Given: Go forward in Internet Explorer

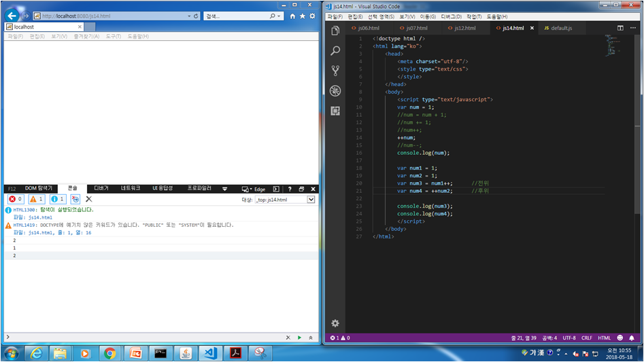Looking at the screenshot, I should pos(25,16).
